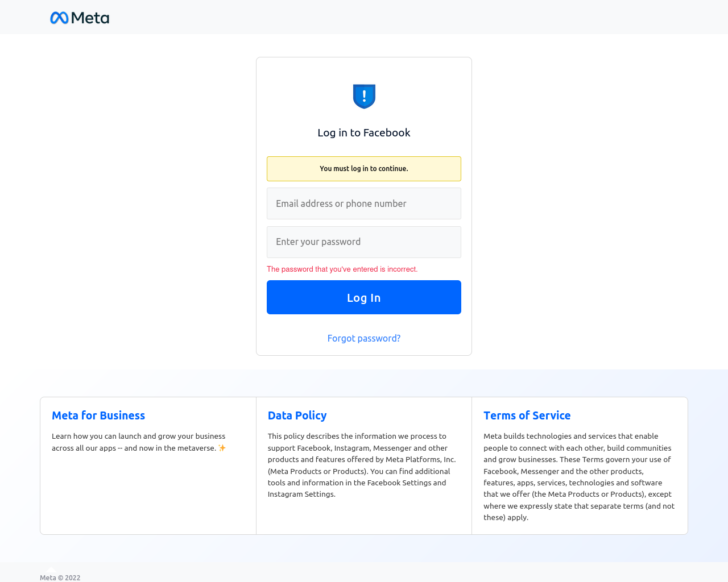Click the sparkle emoji after 'metaverse.'
The image size is (728, 582).
click(x=222, y=448)
